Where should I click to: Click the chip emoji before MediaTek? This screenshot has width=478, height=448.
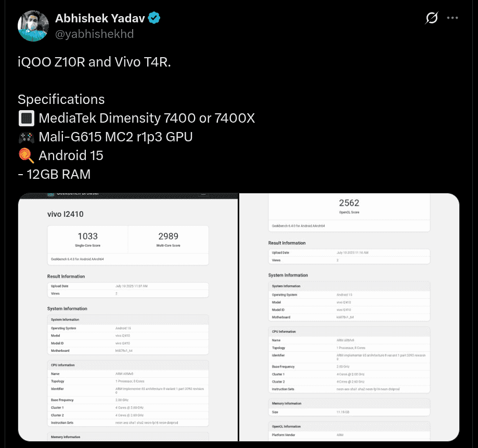tap(26, 118)
